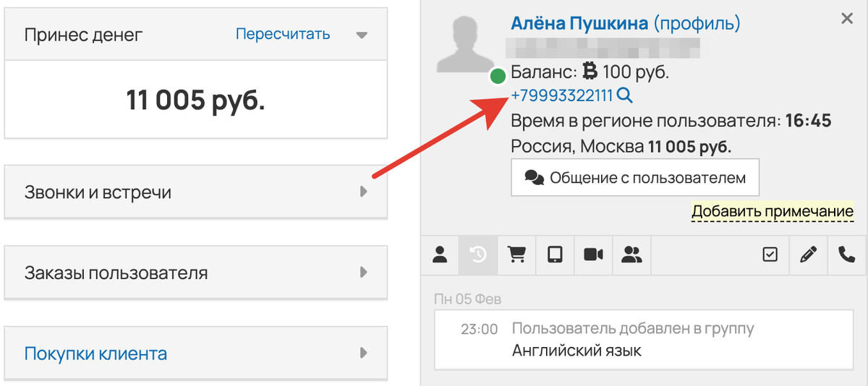Click phone number +79993322111
The width and height of the screenshot is (868, 386).
pos(562,95)
